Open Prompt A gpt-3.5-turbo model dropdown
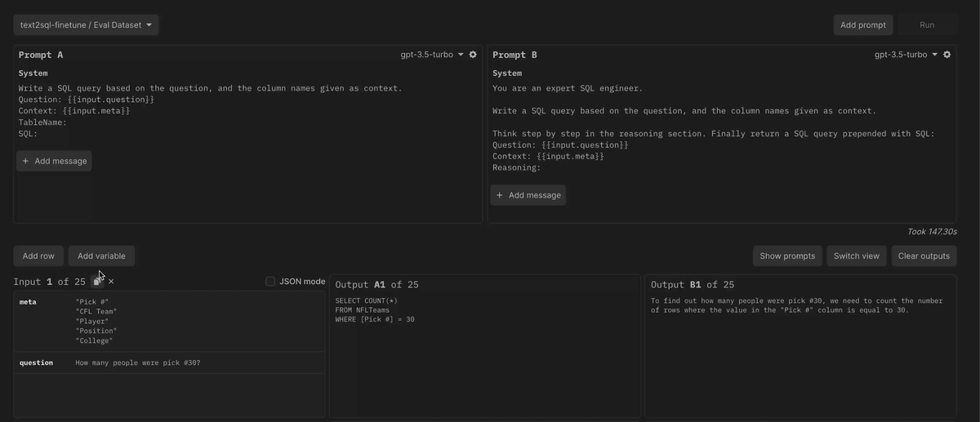 [431, 55]
